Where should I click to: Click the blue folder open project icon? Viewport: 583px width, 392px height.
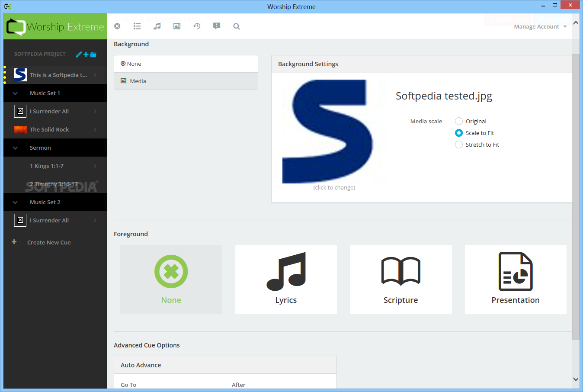[x=93, y=55]
